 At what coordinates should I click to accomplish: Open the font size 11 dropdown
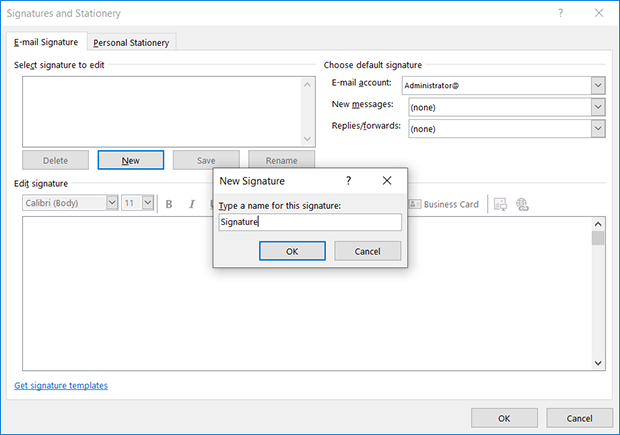[x=148, y=203]
